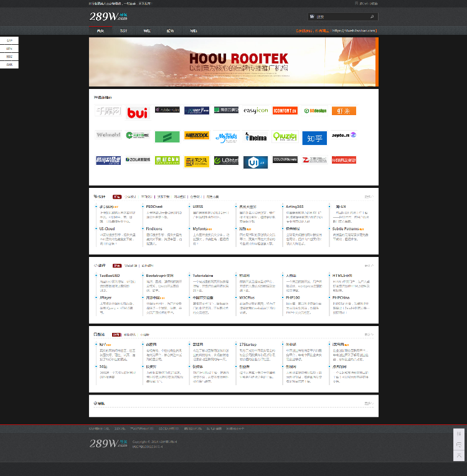Open the Adobe Kuler logo tile
Image resolution: width=467 pixels, height=476 pixels.
pos(167,110)
